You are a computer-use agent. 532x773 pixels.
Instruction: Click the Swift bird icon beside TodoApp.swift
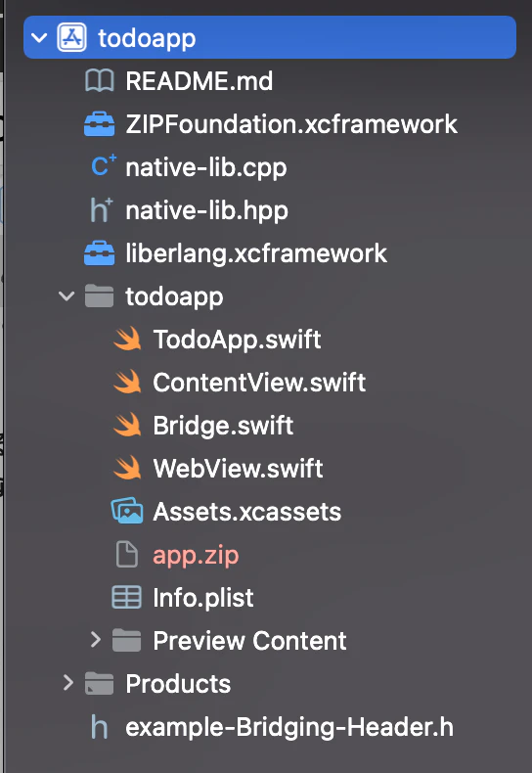pos(127,340)
